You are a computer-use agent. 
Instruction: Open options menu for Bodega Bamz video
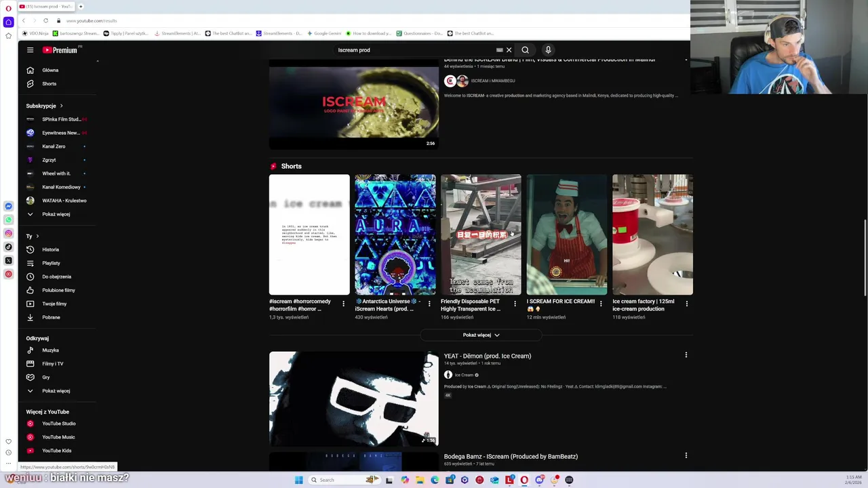tap(686, 455)
